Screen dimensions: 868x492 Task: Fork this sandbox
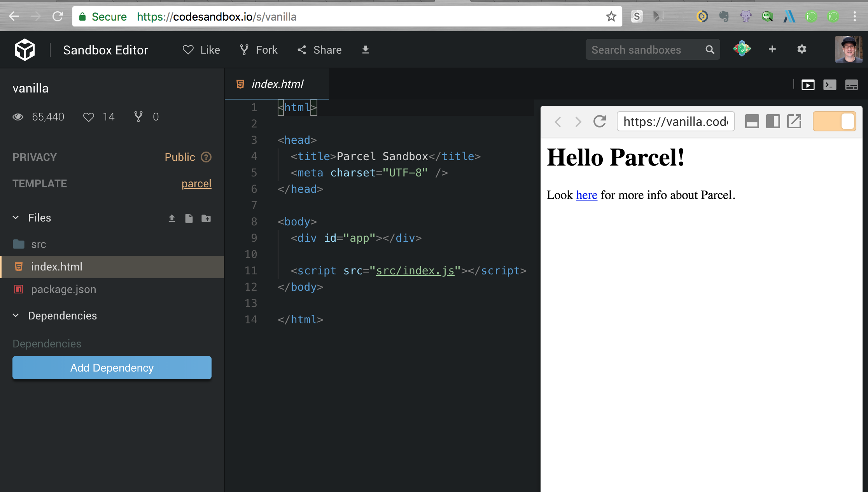point(259,50)
